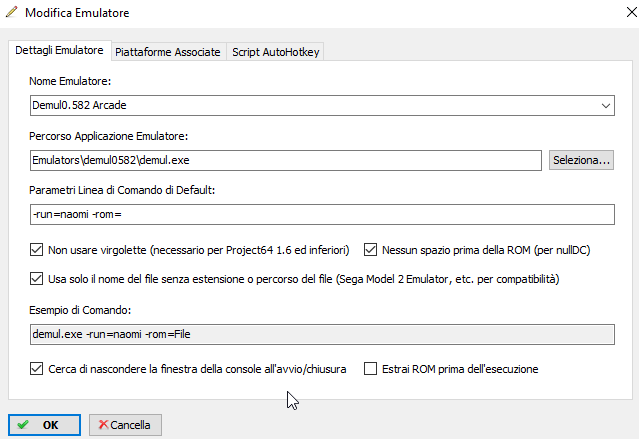Switch to the Dettagli Emulatore tab
Viewport: 639px width, 439px height.
click(59, 51)
